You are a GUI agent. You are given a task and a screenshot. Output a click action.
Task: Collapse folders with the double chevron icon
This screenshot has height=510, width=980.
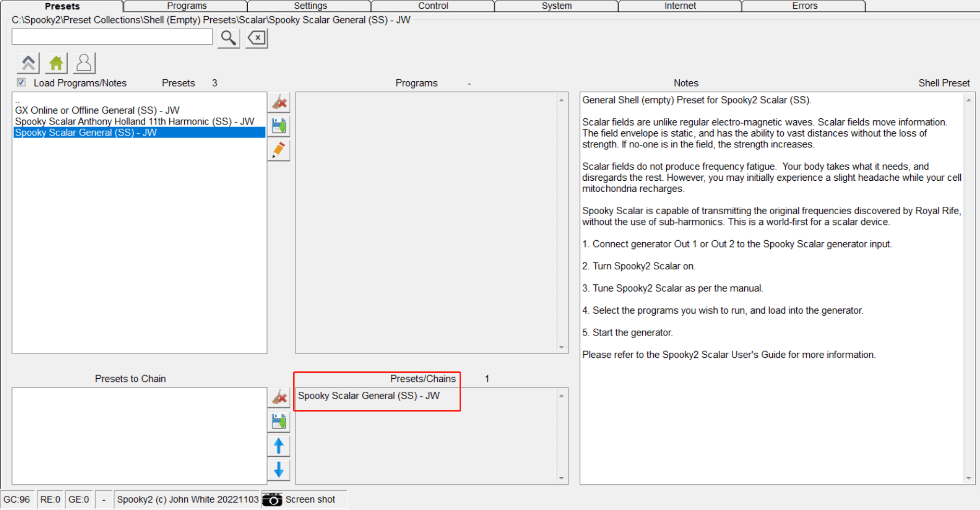tap(28, 63)
